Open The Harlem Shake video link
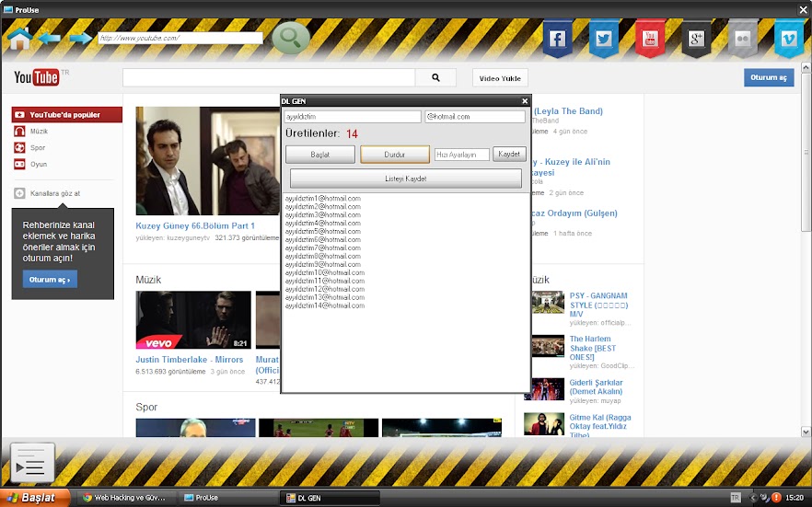Image resolution: width=812 pixels, height=507 pixels. [593, 348]
